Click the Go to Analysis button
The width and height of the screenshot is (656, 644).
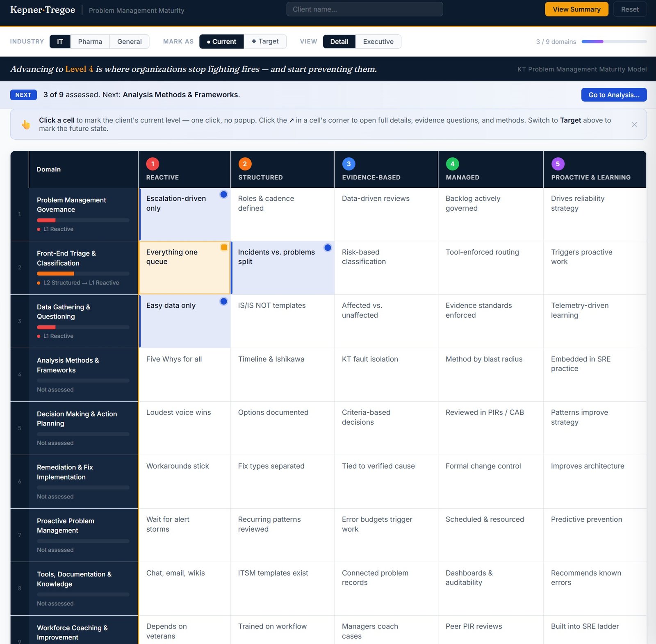click(x=614, y=95)
